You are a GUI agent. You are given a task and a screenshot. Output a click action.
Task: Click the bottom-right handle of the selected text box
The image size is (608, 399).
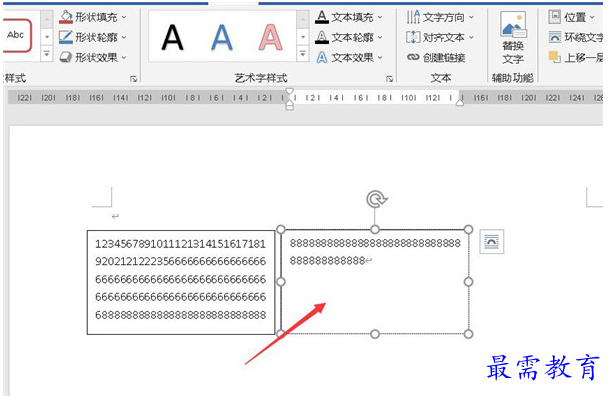468,334
